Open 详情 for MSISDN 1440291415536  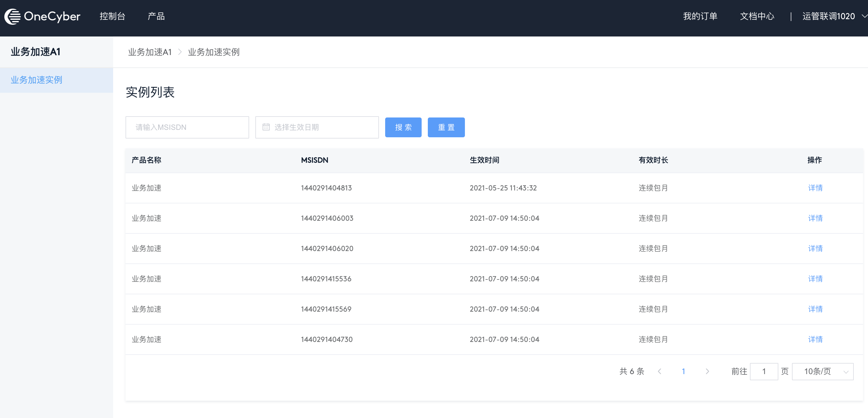click(815, 279)
